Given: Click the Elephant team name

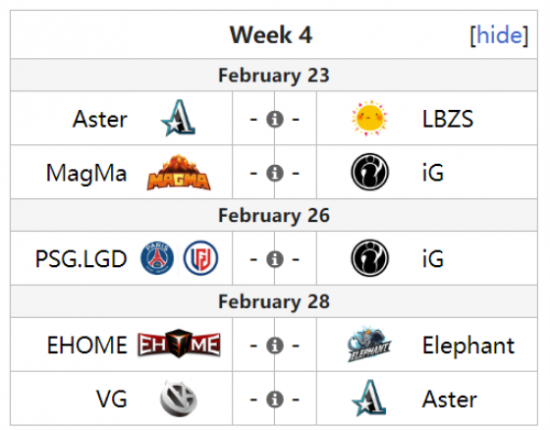Looking at the screenshot, I should [468, 345].
